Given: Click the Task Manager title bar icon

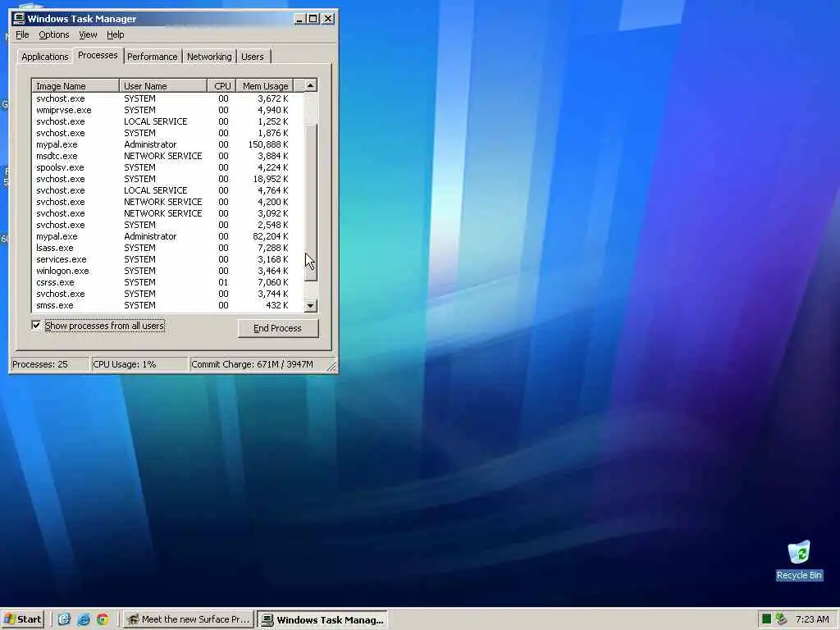Looking at the screenshot, I should pos(19,19).
